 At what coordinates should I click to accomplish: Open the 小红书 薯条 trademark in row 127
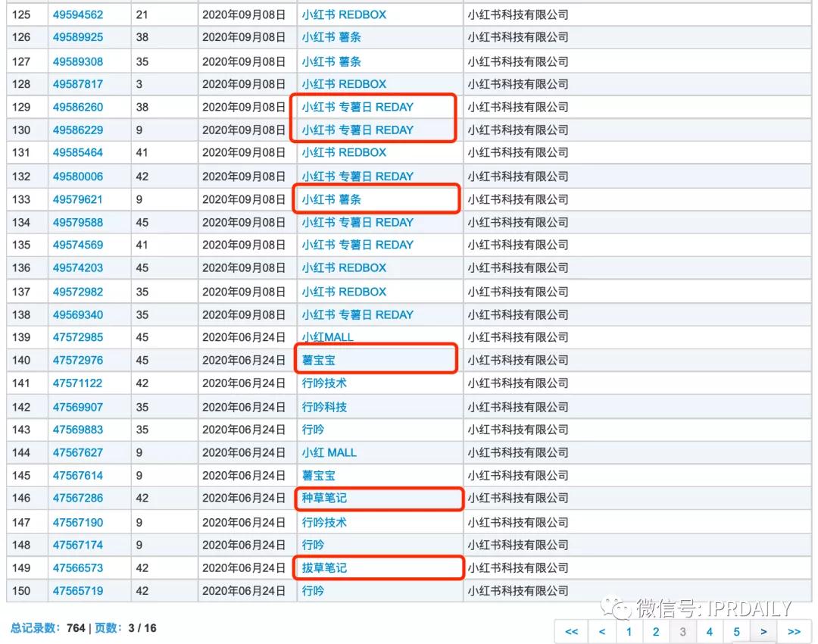(331, 61)
